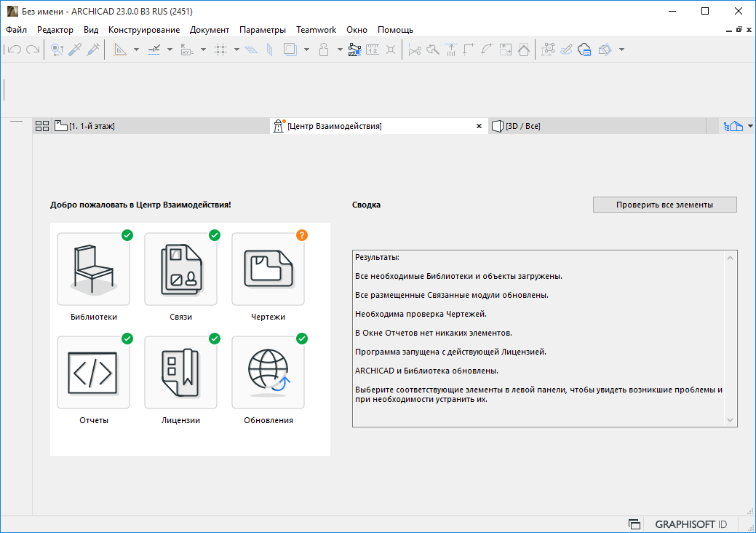Open coordinates origin dropdown arrow
Viewport: 756px width, 533px height.
(x=203, y=50)
